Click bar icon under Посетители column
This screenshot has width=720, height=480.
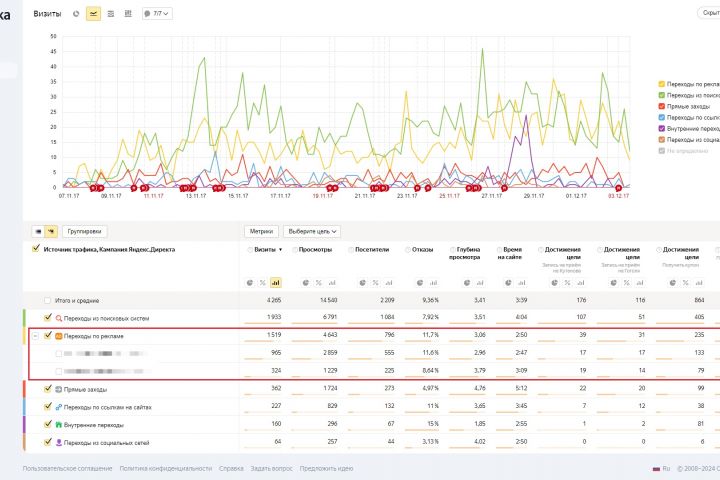coord(389,282)
